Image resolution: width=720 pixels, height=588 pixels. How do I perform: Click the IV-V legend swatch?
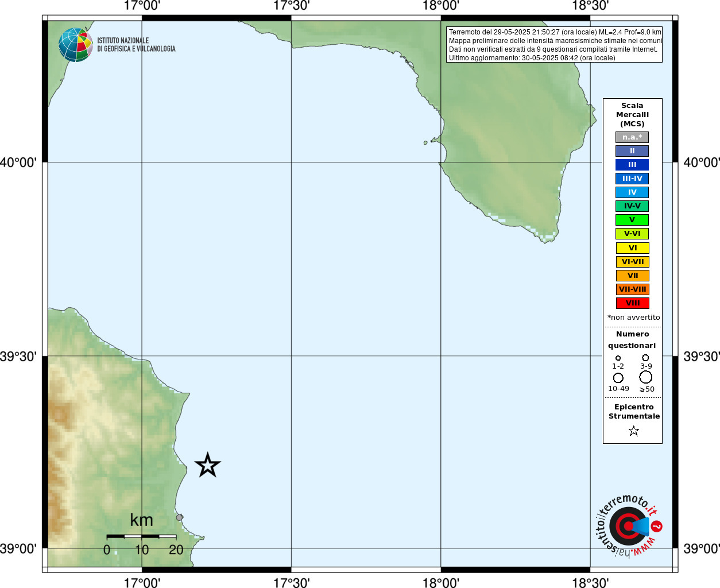[x=632, y=206]
